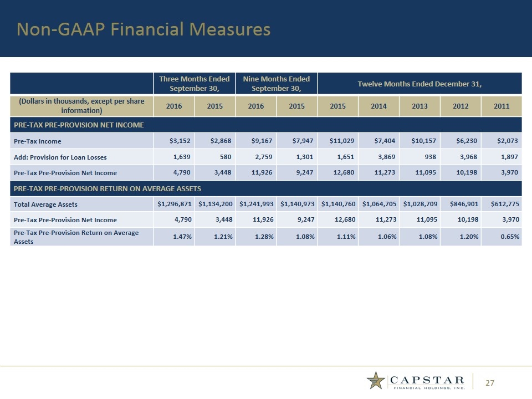532x399 pixels.
Task: Select the Nine Months Ended September 30 header
Action: 276,84
